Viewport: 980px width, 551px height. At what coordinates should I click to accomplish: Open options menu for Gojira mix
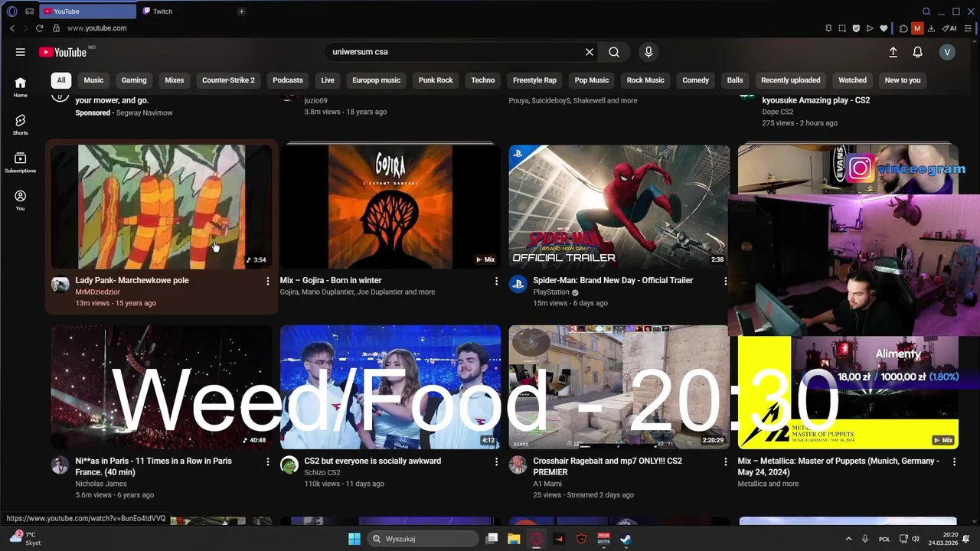(496, 282)
